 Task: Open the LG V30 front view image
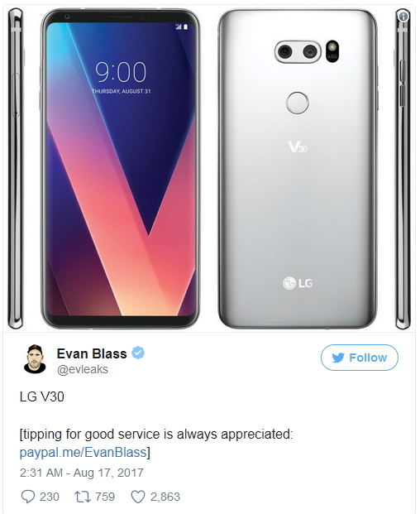coord(120,169)
